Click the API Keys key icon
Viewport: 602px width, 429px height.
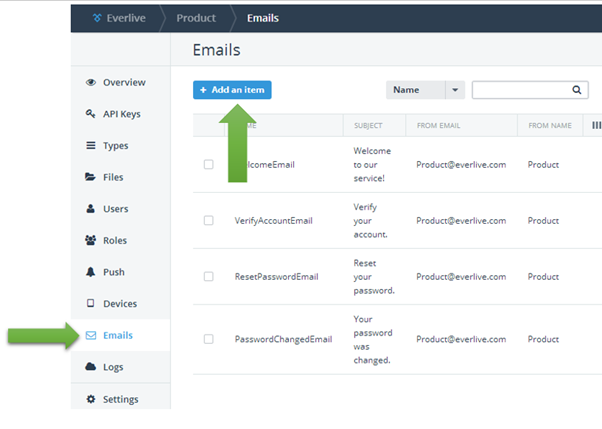91,114
